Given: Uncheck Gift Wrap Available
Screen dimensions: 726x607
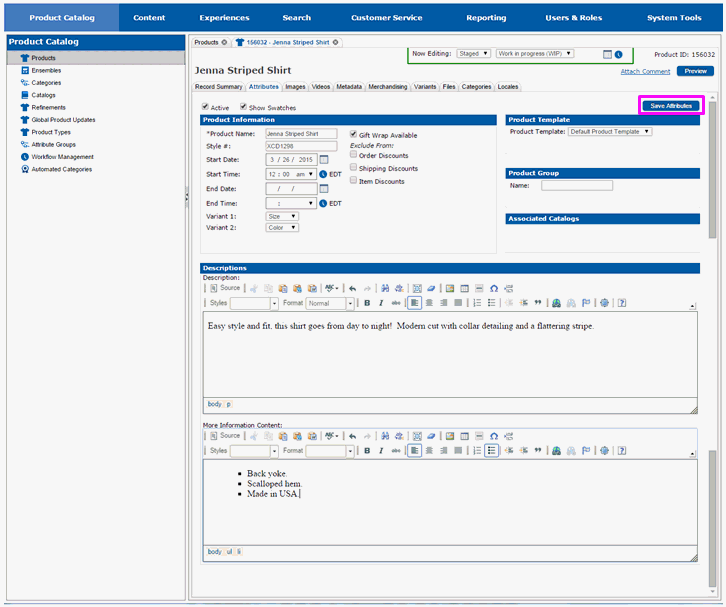Looking at the screenshot, I should tap(353, 134).
